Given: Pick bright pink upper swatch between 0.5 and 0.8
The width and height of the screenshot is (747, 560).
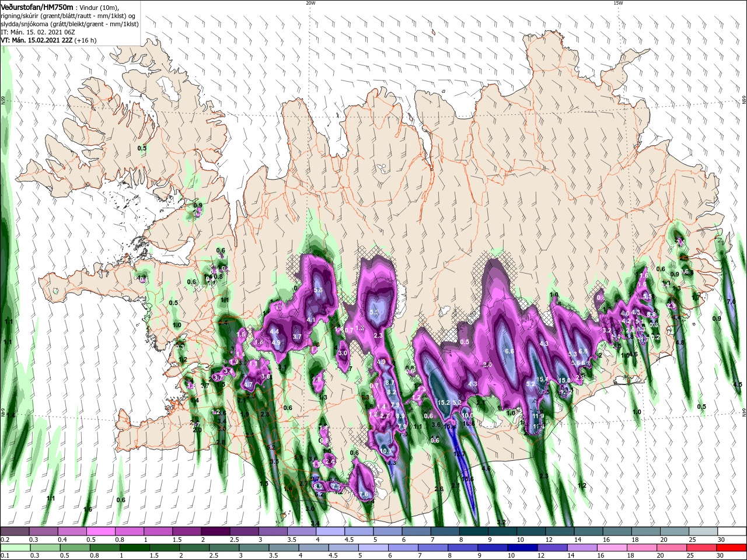Looking at the screenshot, I should pos(100,531).
